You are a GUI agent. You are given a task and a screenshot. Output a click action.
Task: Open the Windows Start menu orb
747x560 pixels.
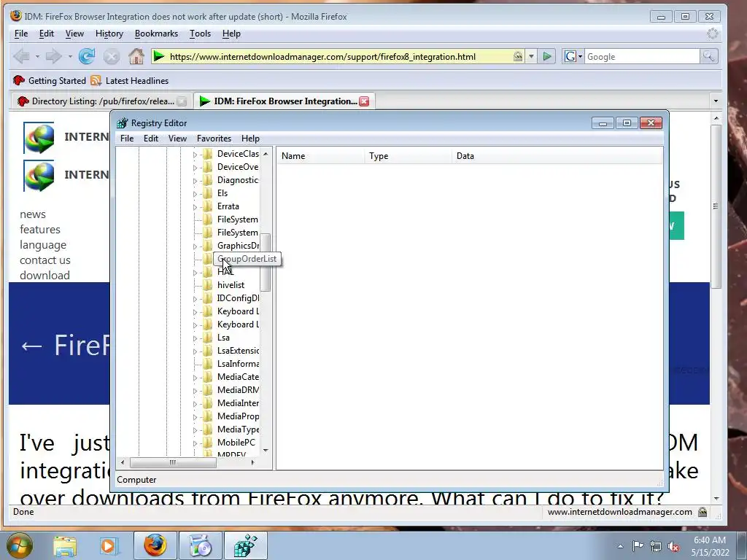(20, 545)
